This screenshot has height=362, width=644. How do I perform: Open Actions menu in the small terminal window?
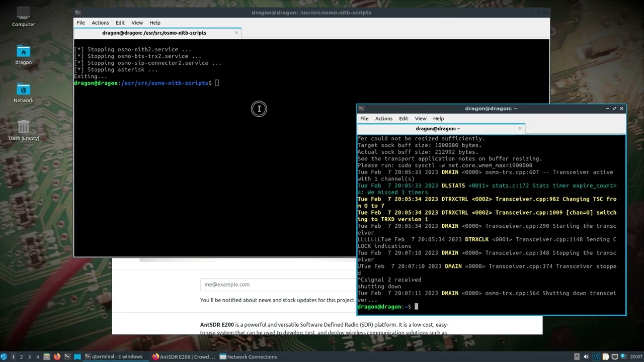pos(383,119)
